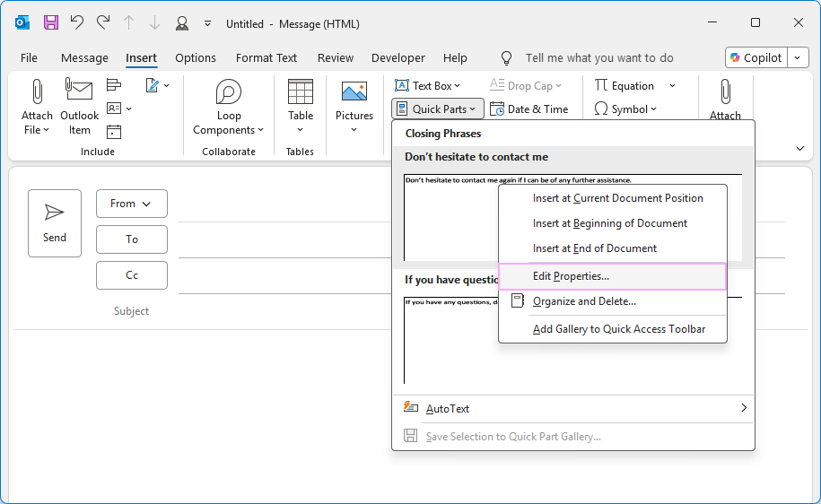Switch to the Message tab
821x504 pixels.
tap(84, 58)
